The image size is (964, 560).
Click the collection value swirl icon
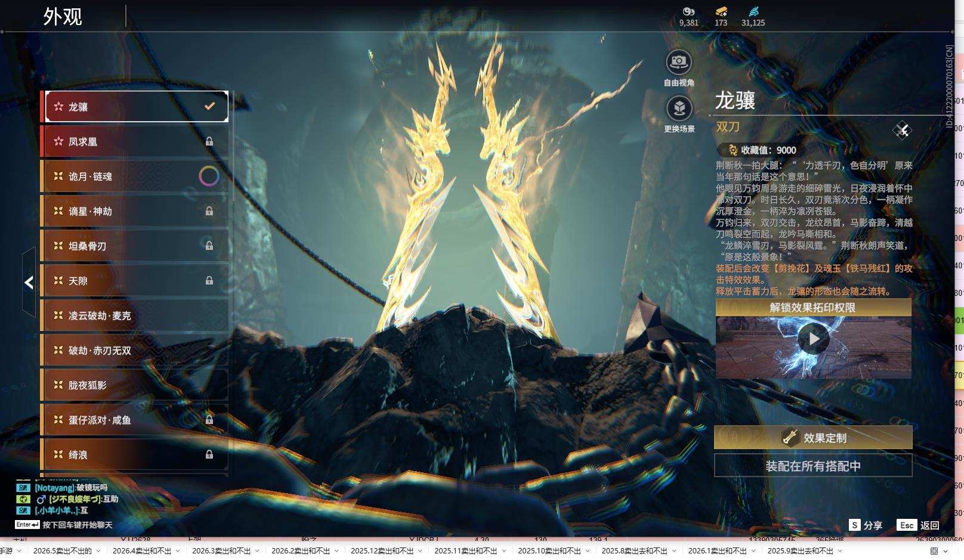tap(733, 150)
